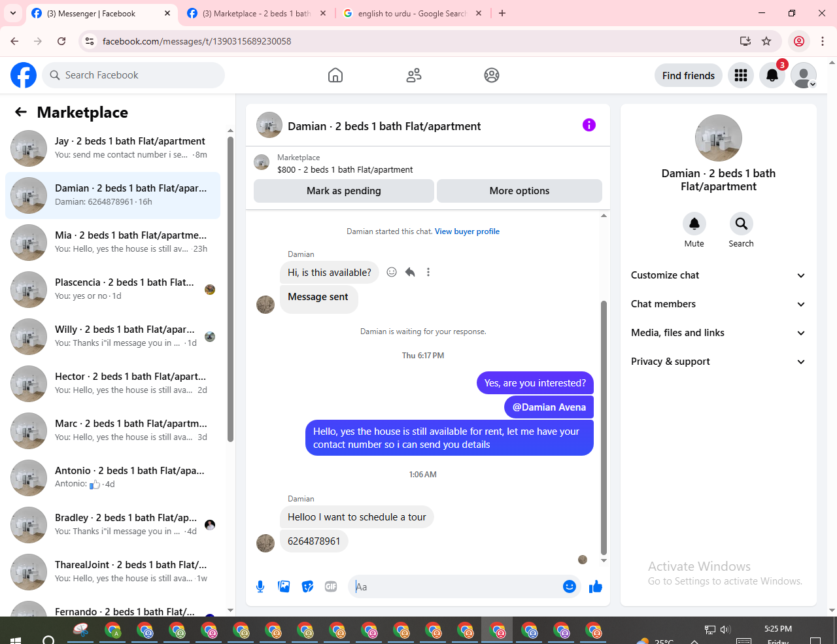Expand Media, files and links section
This screenshot has height=644, width=837.
(x=719, y=333)
